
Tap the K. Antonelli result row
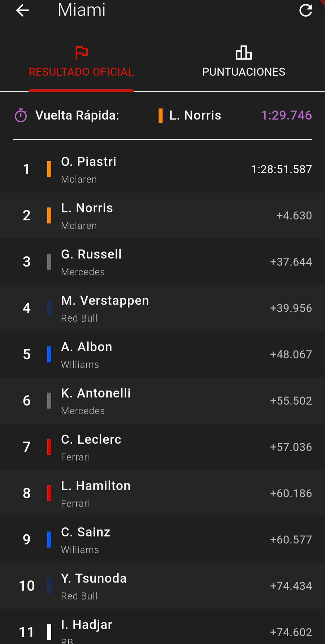(x=162, y=401)
